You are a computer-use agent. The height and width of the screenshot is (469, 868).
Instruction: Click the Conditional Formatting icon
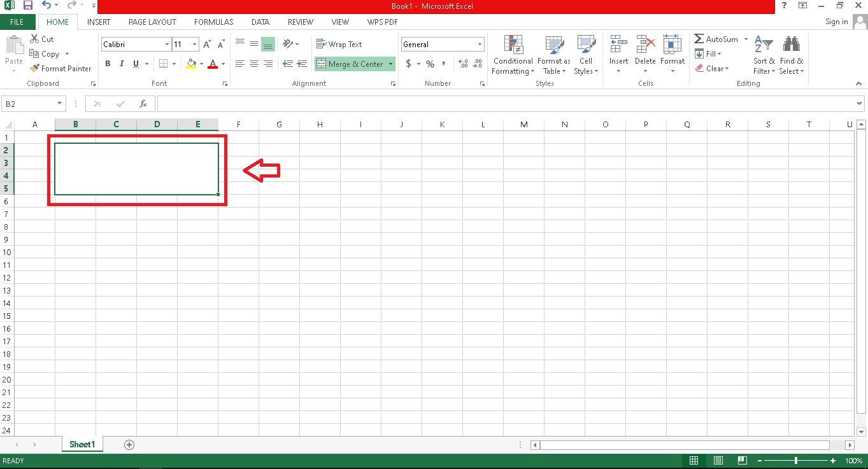(x=513, y=45)
